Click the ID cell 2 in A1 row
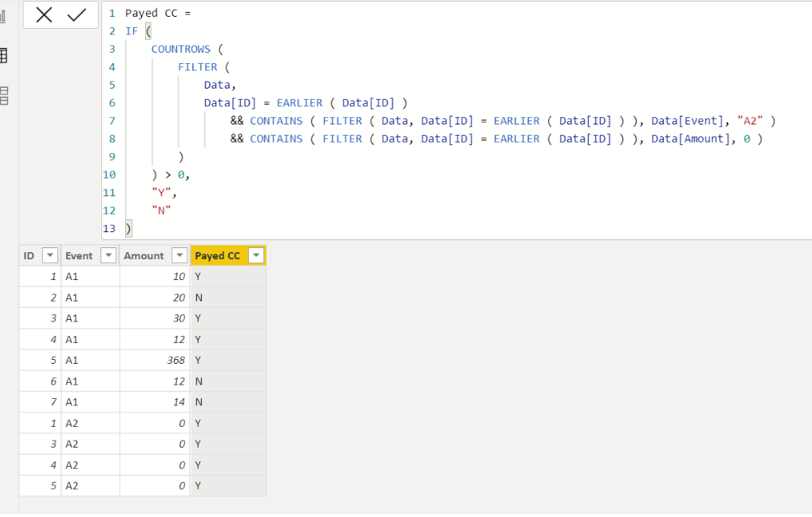The height and width of the screenshot is (517, 812). pyautogui.click(x=40, y=298)
